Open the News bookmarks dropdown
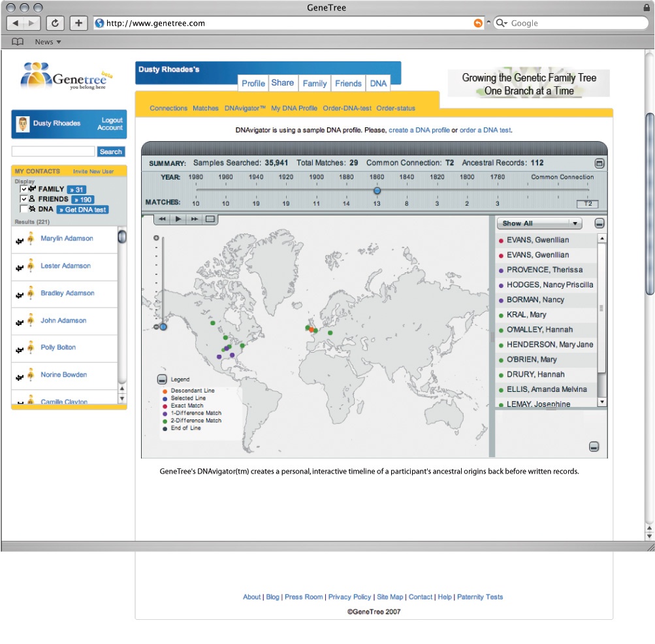The height and width of the screenshot is (644, 655). pyautogui.click(x=48, y=42)
